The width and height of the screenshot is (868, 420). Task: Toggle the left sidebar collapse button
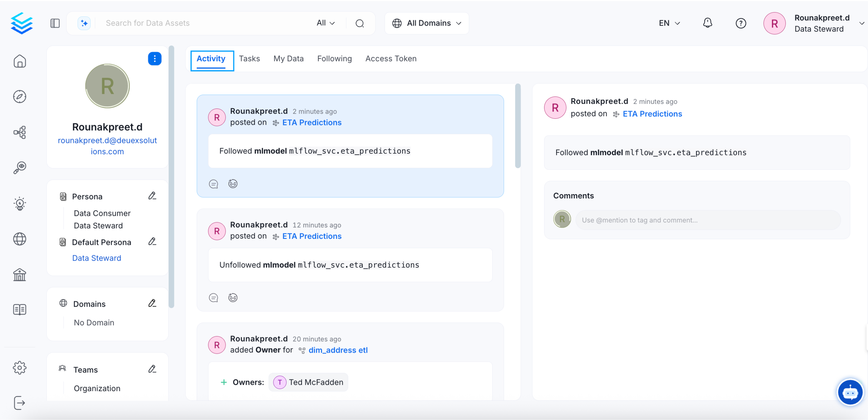point(55,23)
